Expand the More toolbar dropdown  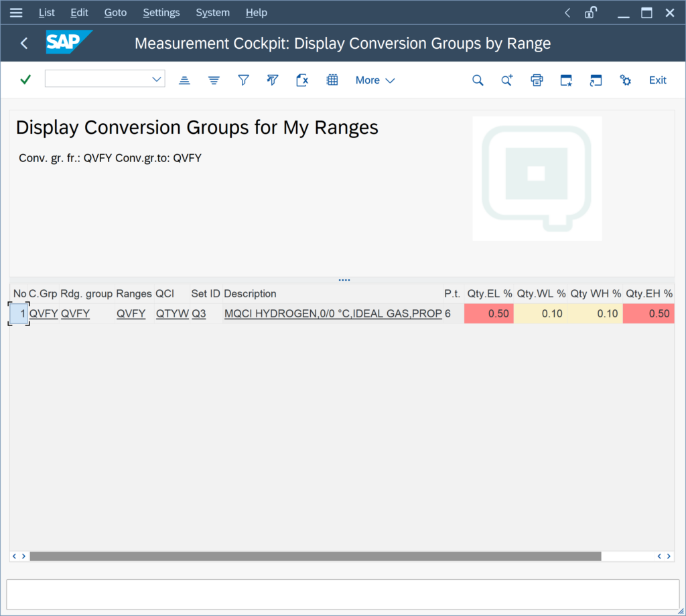(375, 80)
